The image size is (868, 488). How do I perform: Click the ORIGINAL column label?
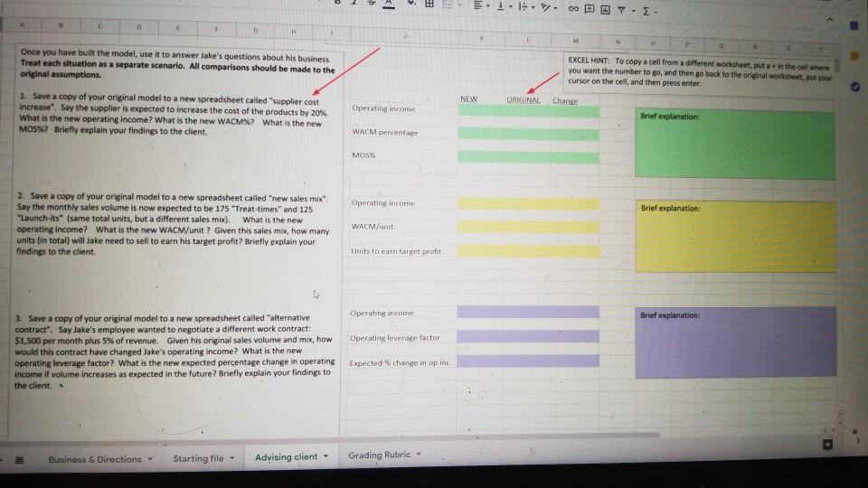tap(524, 100)
